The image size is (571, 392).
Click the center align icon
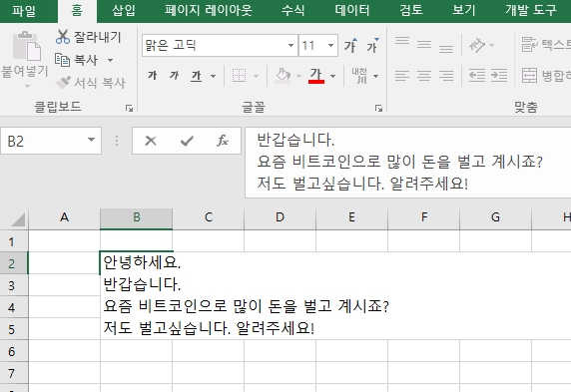point(424,76)
